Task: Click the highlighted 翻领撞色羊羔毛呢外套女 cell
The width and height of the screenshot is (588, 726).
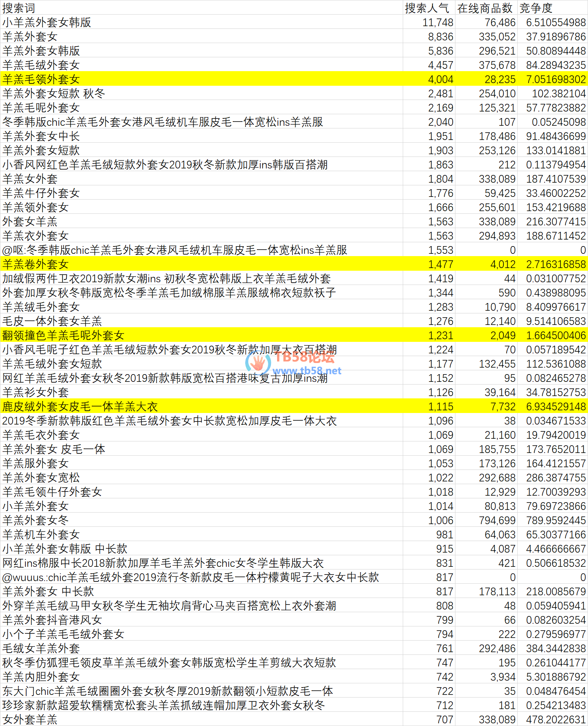Action: tap(63, 335)
